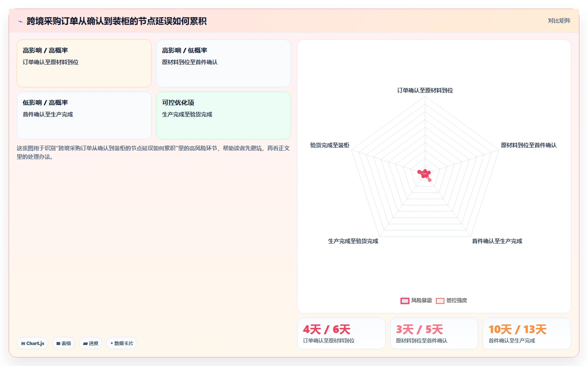This screenshot has height=366, width=588.
Task: Open the 高影响 / 低概率 card
Action: pyautogui.click(x=223, y=63)
